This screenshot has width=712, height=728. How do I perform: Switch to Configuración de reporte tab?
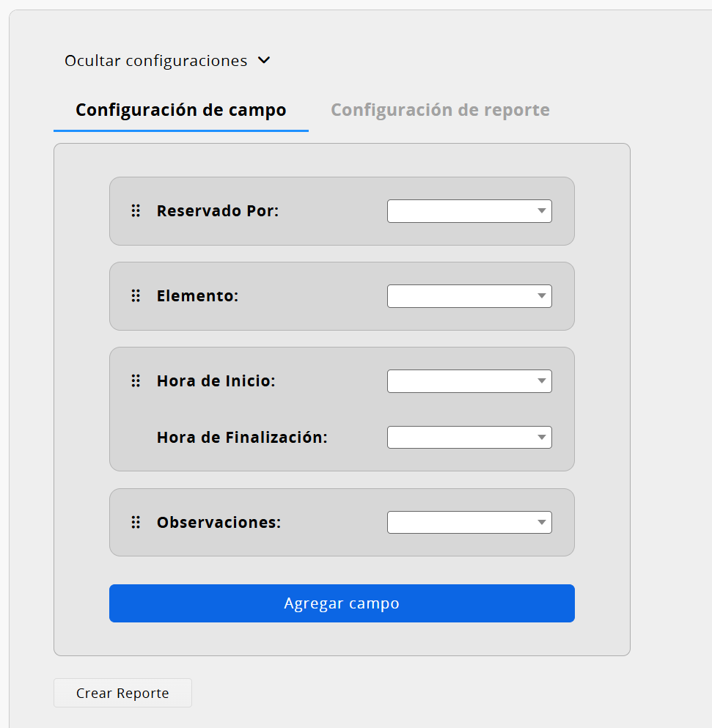point(440,110)
